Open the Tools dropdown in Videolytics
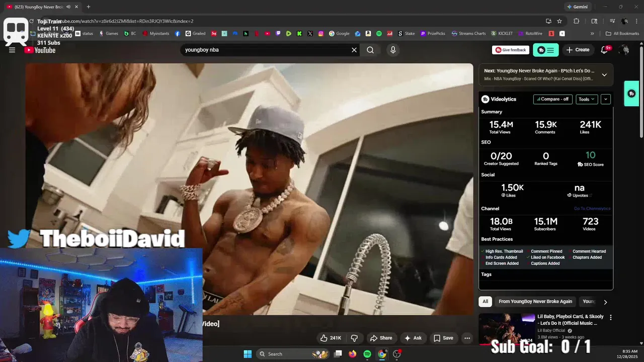644x362 pixels. (x=587, y=99)
